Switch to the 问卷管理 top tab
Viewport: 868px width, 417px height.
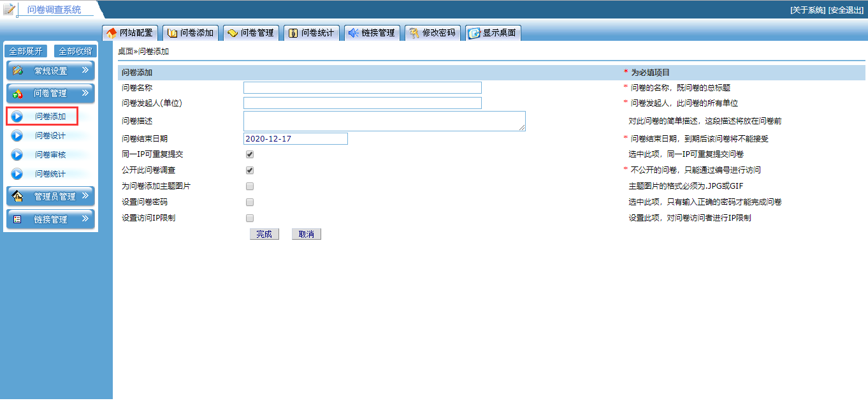tap(251, 33)
